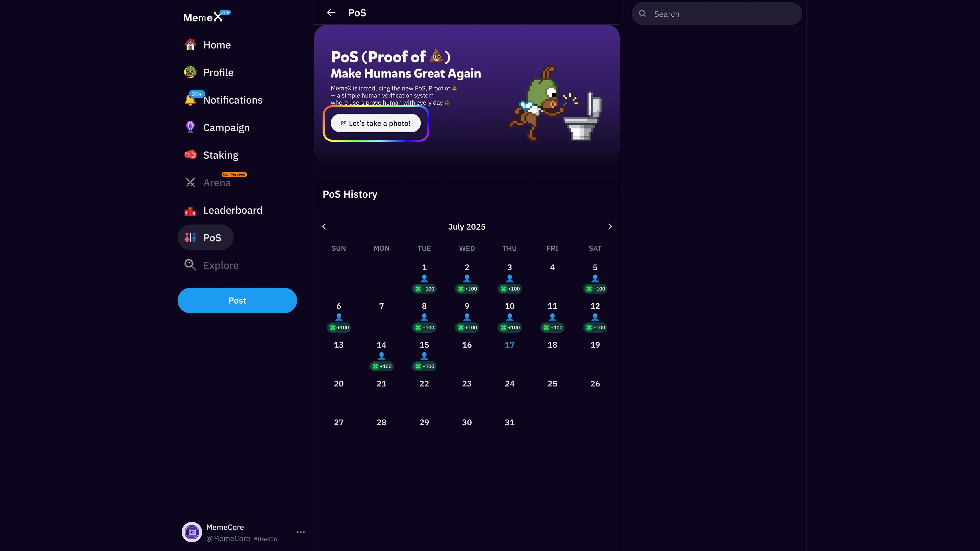This screenshot has height=551, width=980.
Task: Open the three-dot account options menu
Action: coord(301,532)
